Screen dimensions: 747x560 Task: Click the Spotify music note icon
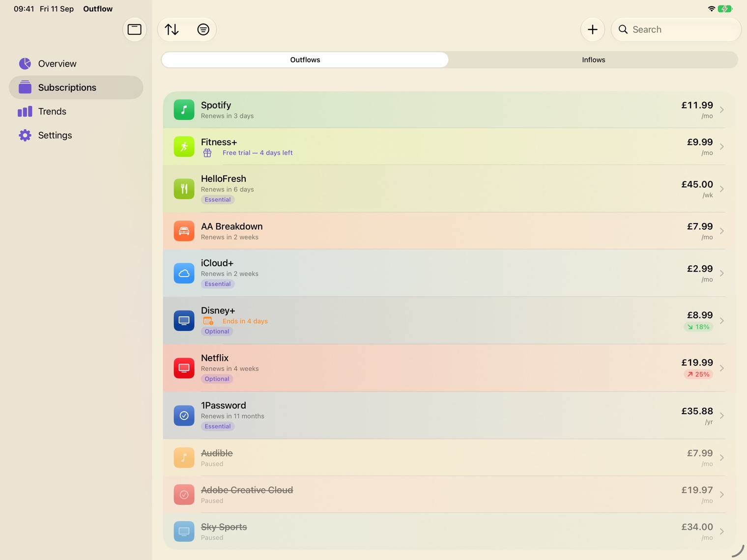(184, 110)
